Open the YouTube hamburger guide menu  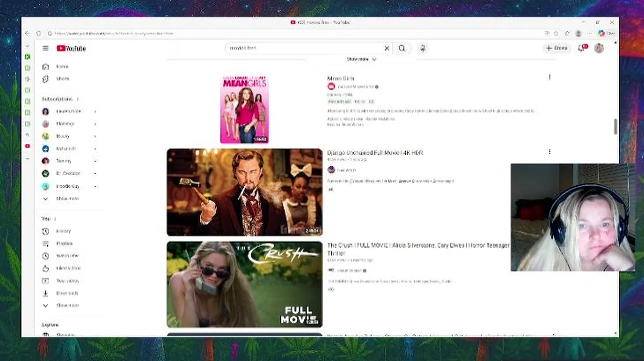[45, 48]
